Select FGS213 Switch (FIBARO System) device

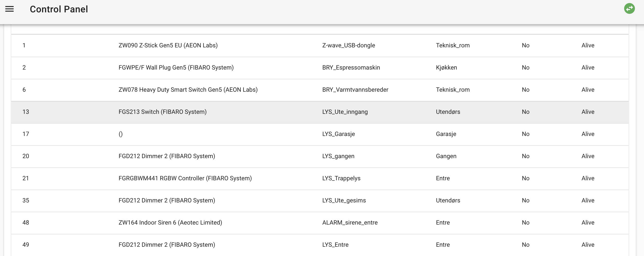[x=163, y=112]
